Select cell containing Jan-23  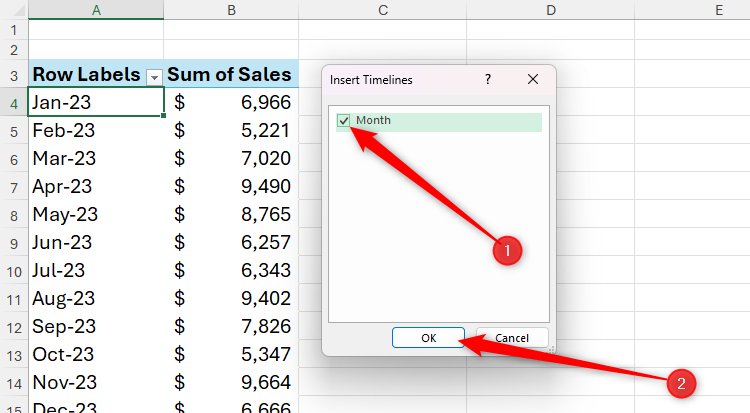96,102
